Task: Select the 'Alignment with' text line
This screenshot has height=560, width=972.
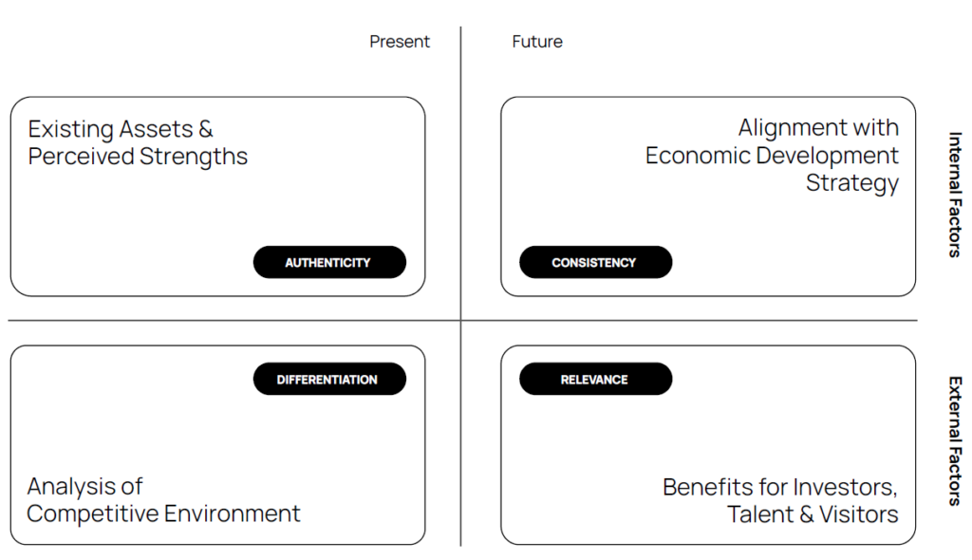Action: 818,127
